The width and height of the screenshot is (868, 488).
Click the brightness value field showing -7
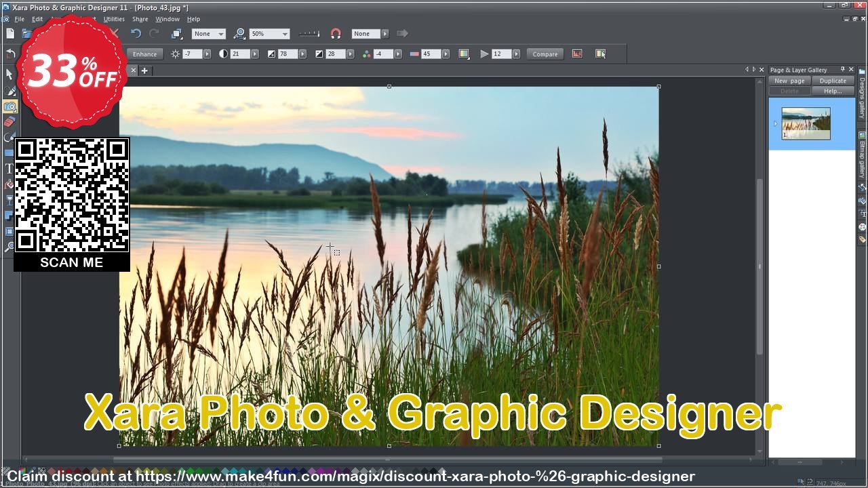[192, 54]
